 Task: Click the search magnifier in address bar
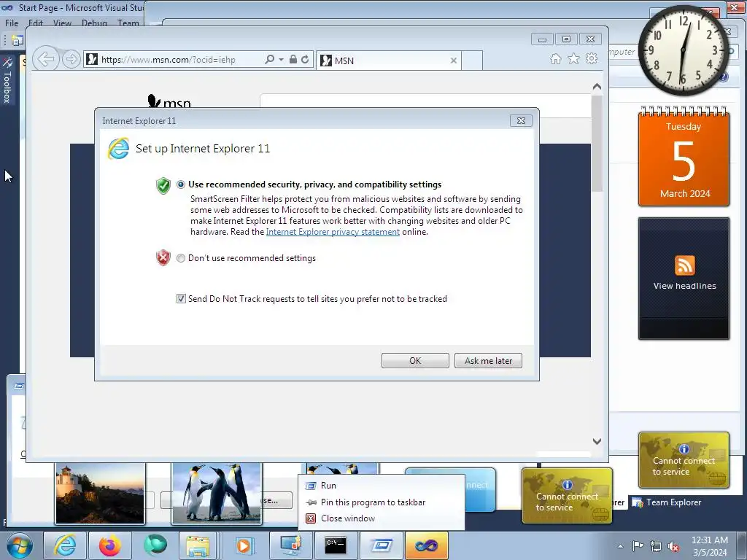coord(269,60)
